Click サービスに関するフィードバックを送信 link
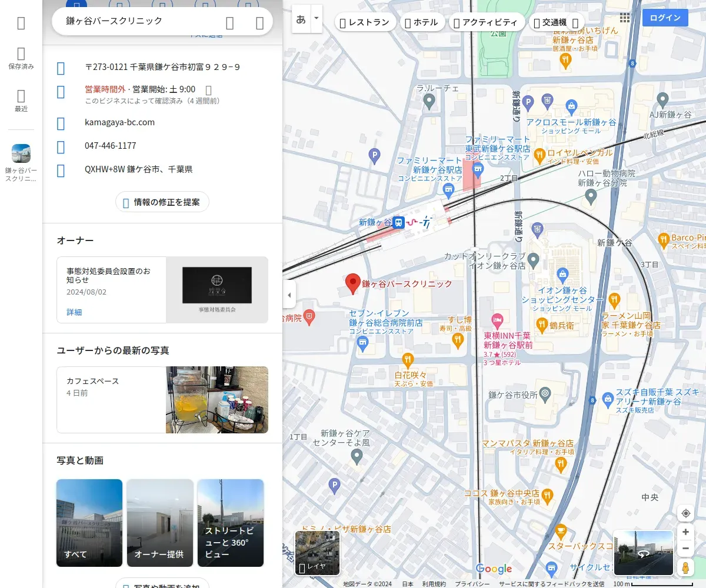The height and width of the screenshot is (588, 706). [x=552, y=584]
